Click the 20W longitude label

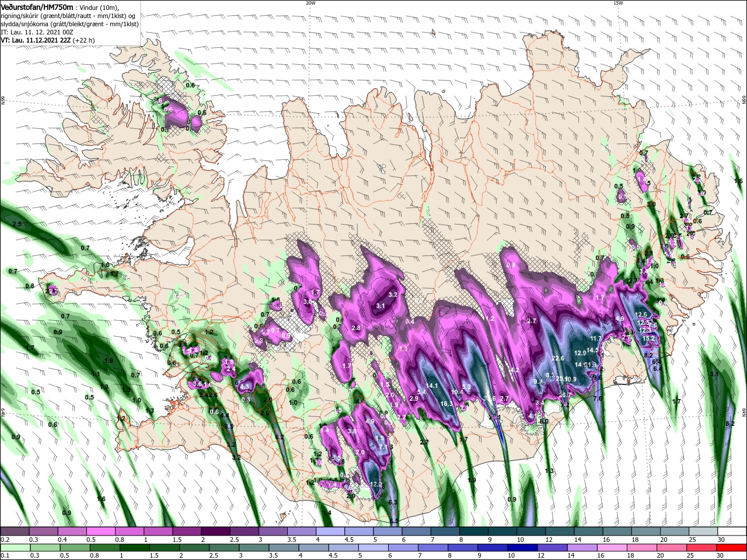[310, 3]
